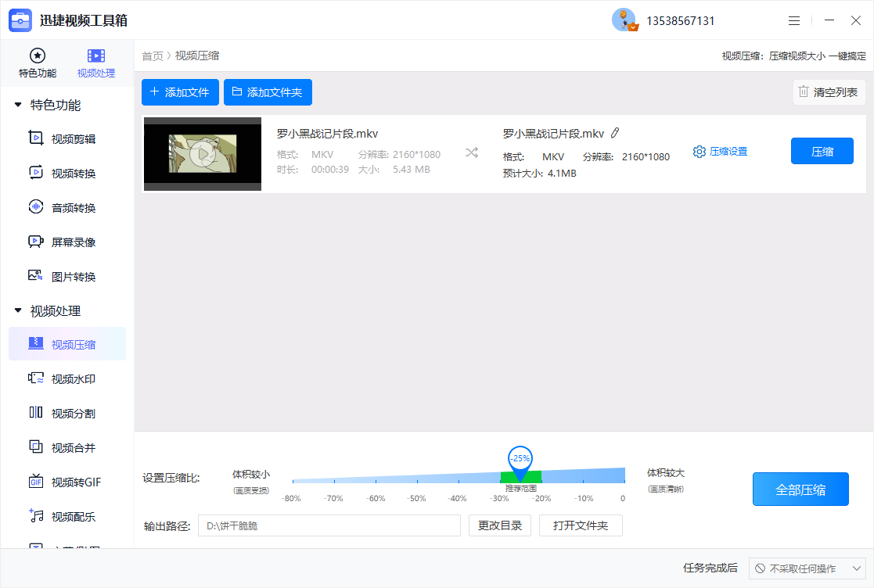Click the 首页 breadcrumb link

point(152,56)
